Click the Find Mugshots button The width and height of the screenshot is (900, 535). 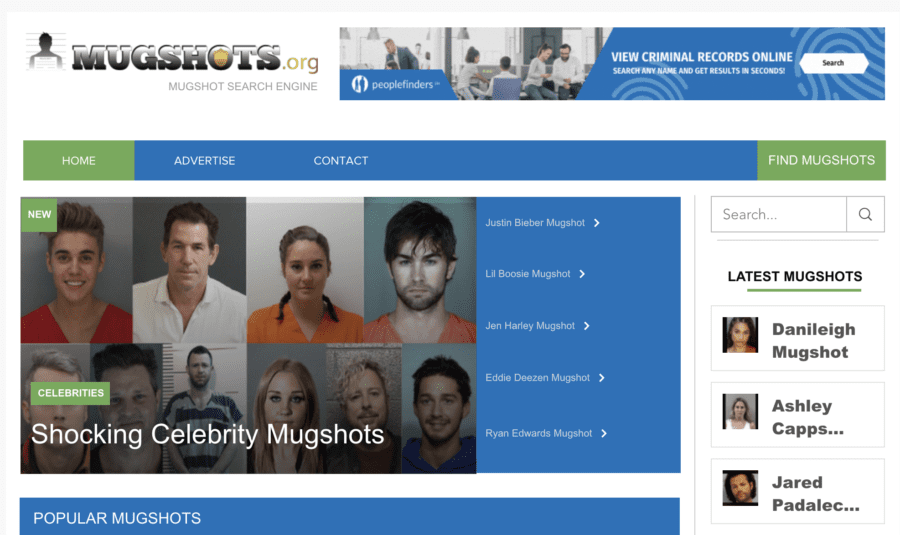[x=821, y=160]
